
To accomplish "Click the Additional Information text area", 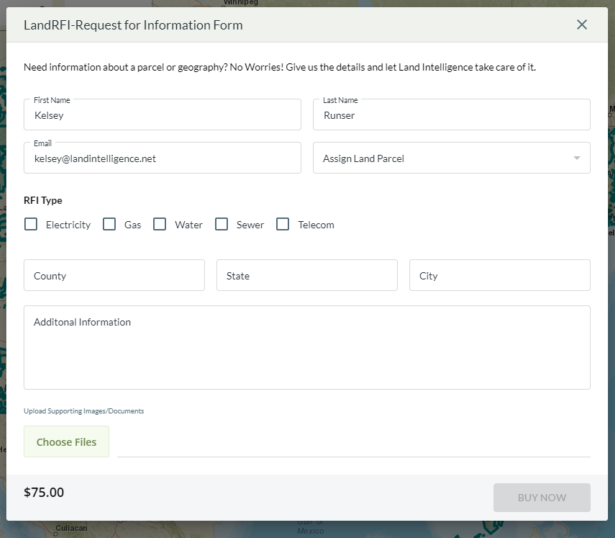I will coord(306,347).
